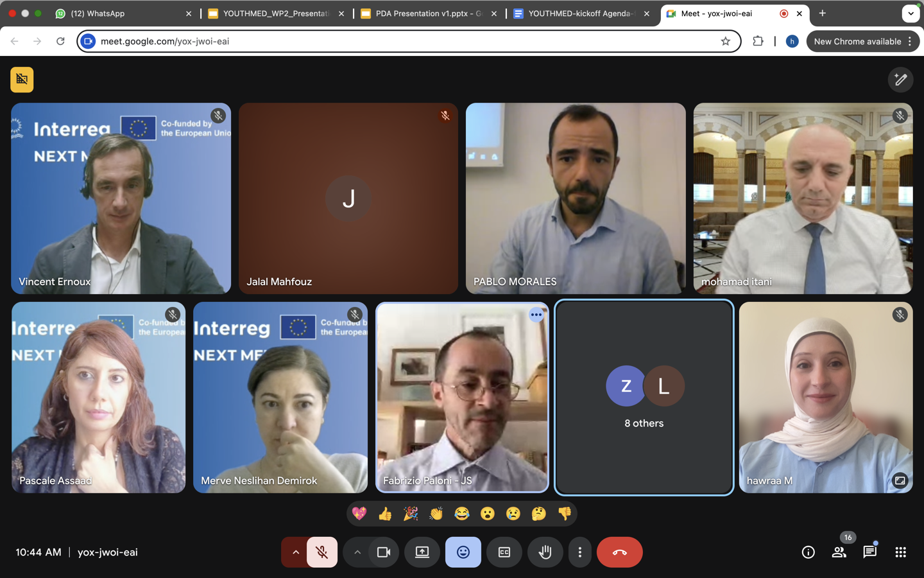
Task: Click the 8 others participant tile
Action: (x=644, y=398)
